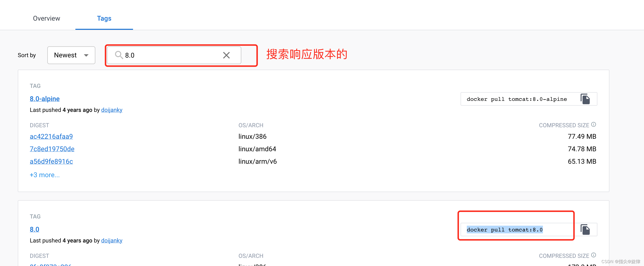Open digest a56d9fe8916c
Screen dimensions: 644x266
(x=51, y=161)
